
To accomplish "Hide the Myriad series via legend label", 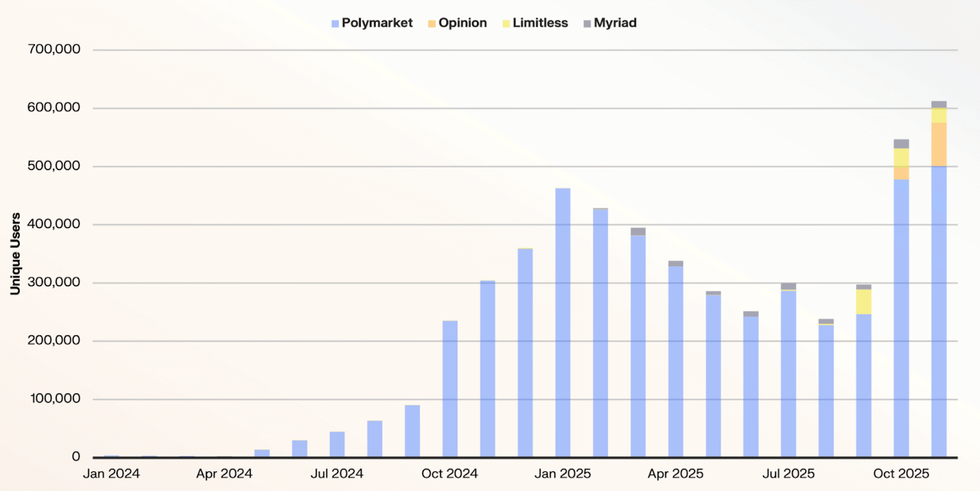I will [615, 23].
